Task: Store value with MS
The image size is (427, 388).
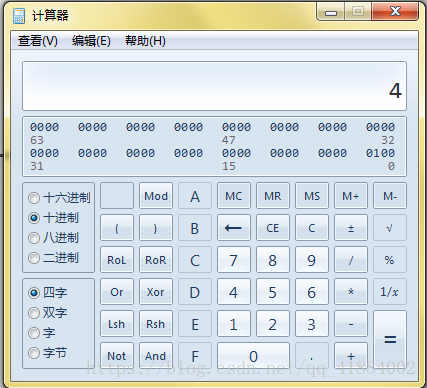Action: coord(312,196)
